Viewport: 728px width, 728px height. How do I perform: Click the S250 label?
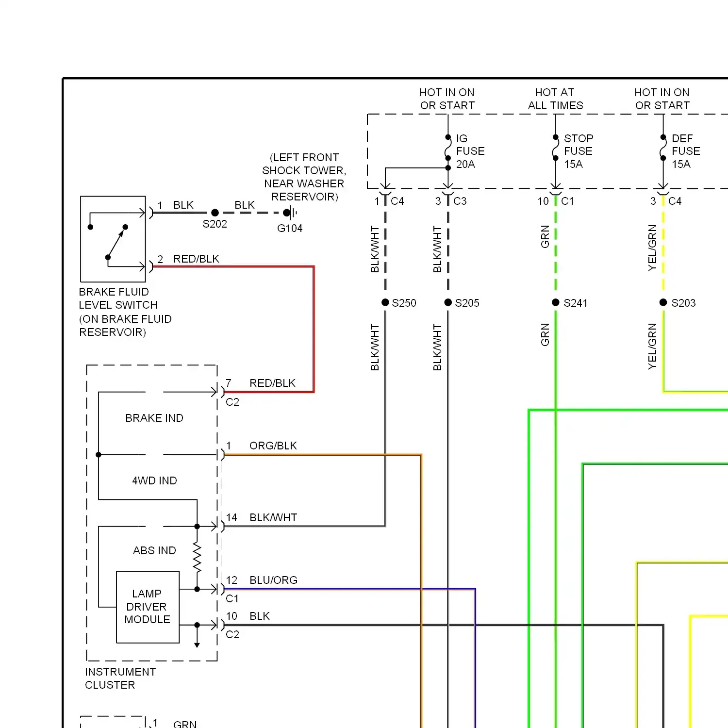(x=404, y=303)
